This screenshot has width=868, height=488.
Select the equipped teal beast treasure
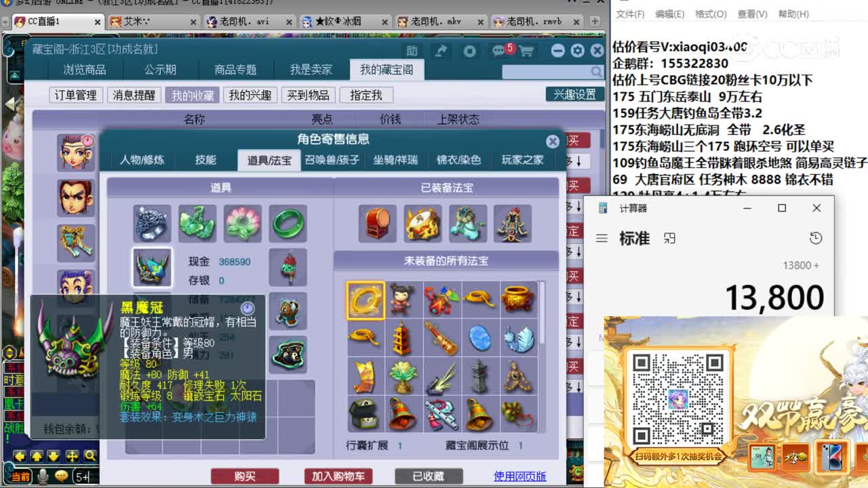coord(467,224)
